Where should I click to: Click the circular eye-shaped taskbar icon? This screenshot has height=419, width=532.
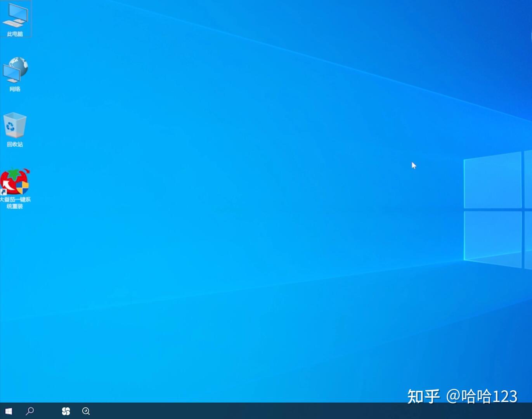[x=86, y=411]
